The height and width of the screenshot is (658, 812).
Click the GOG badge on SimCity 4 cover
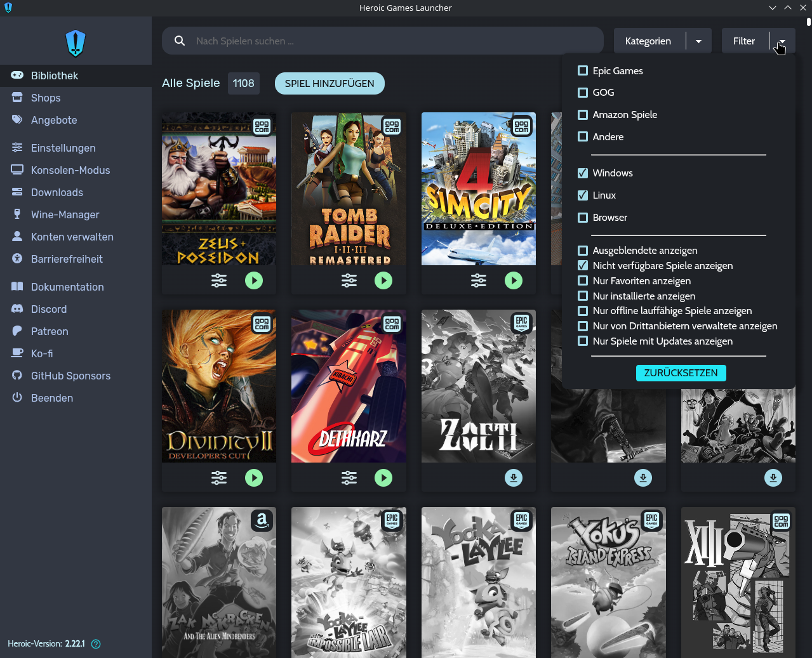(x=522, y=126)
